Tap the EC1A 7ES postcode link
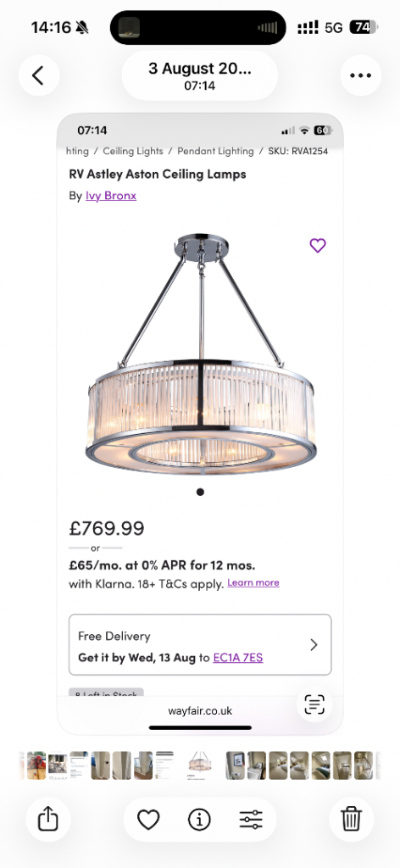400x868 pixels. tap(238, 658)
